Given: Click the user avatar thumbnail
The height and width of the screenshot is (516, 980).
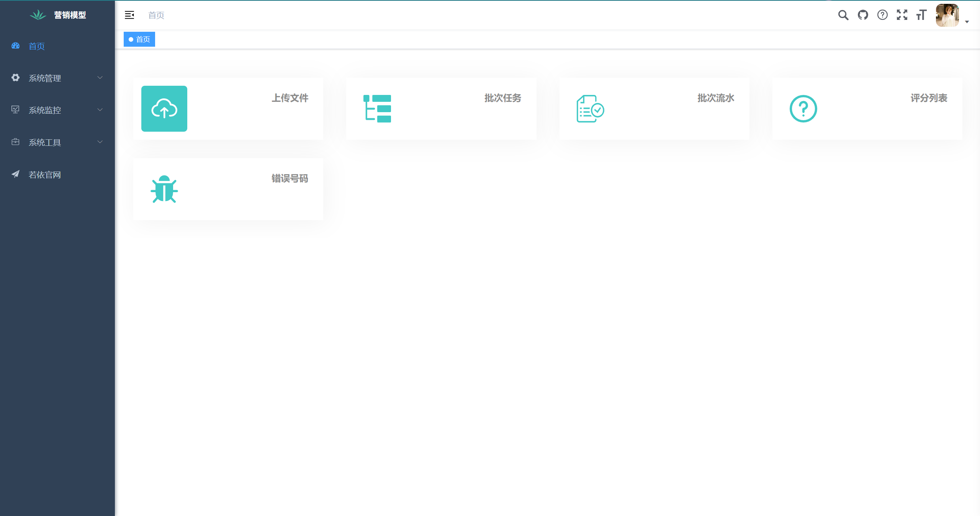Looking at the screenshot, I should coord(947,15).
